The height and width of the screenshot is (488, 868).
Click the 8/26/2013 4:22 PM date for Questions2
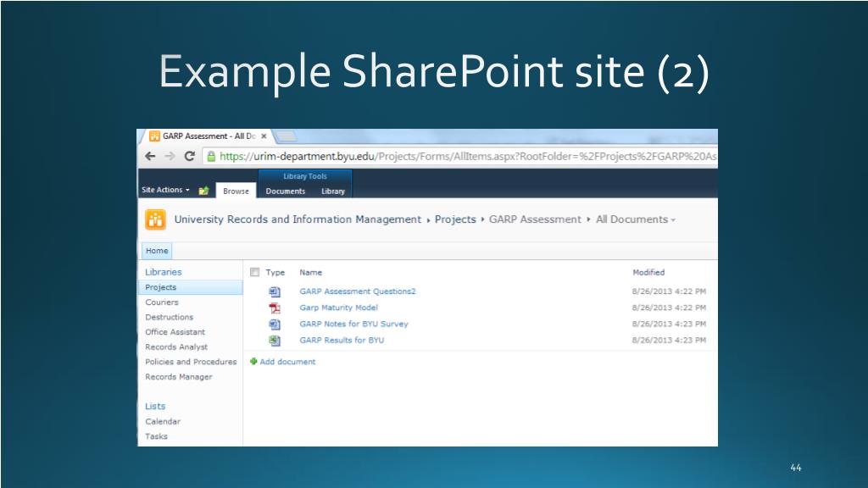669,291
